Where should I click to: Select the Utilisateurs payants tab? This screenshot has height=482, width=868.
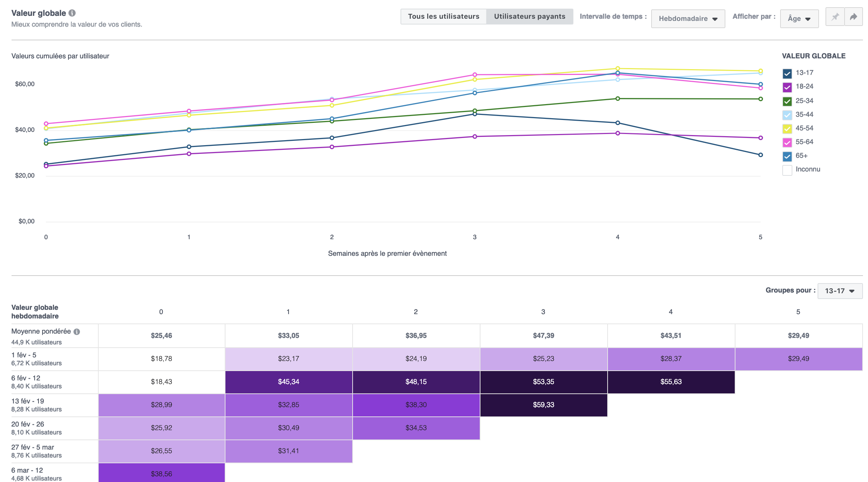pyautogui.click(x=529, y=16)
